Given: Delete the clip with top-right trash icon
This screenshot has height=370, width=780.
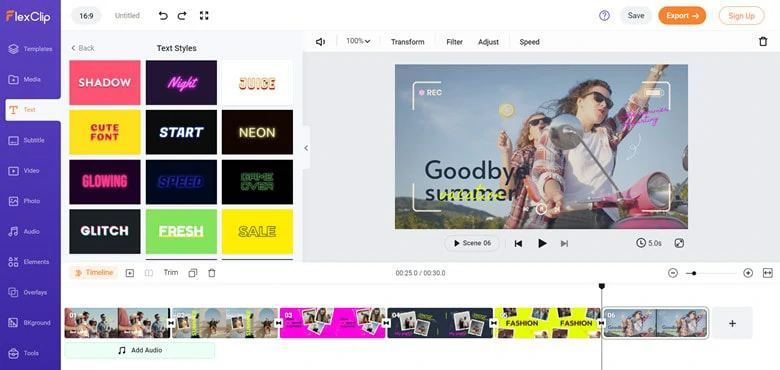Looking at the screenshot, I should click(763, 42).
